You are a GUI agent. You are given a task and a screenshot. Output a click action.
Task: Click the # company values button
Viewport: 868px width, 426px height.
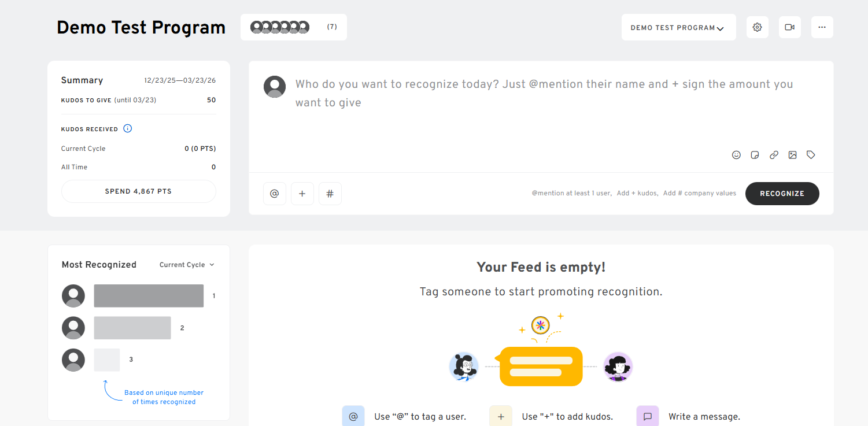pos(330,194)
